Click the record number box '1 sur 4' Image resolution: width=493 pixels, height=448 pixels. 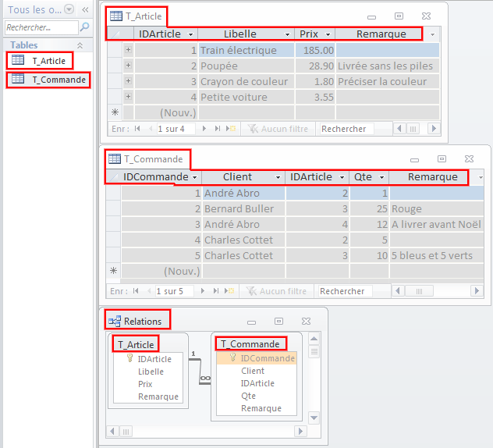point(176,129)
